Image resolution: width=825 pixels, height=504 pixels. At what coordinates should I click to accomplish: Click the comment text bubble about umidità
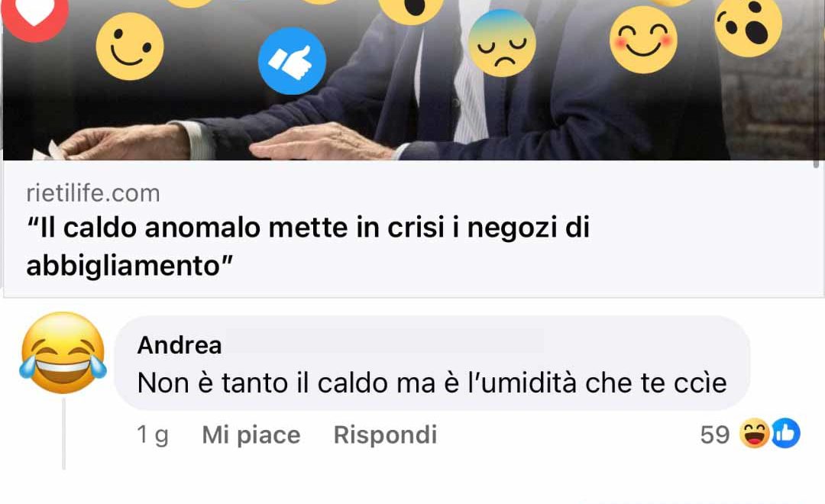[432, 363]
